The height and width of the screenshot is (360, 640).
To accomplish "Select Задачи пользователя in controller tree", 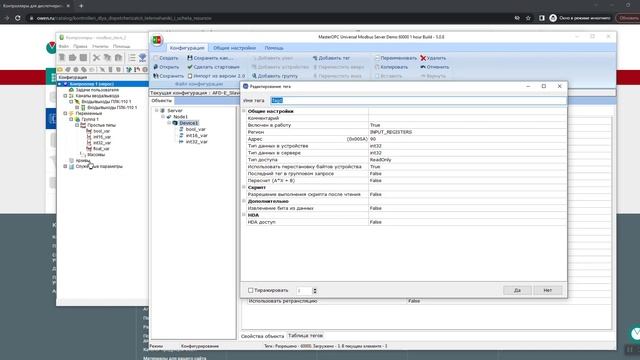I will (x=97, y=90).
